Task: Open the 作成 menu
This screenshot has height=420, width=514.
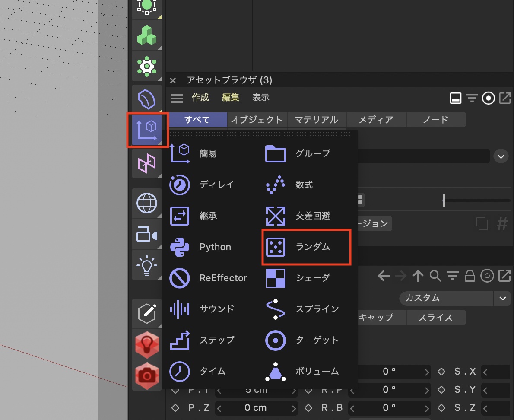Action: click(x=200, y=98)
